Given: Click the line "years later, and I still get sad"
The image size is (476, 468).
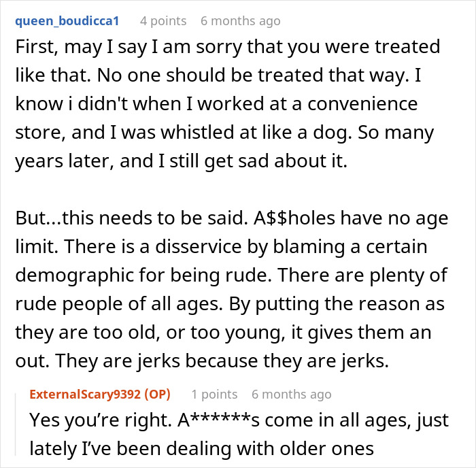Looking at the screenshot, I should click(x=182, y=161).
